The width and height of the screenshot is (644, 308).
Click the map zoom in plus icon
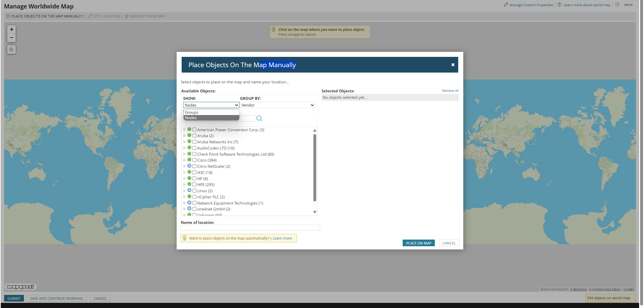pyautogui.click(x=11, y=29)
